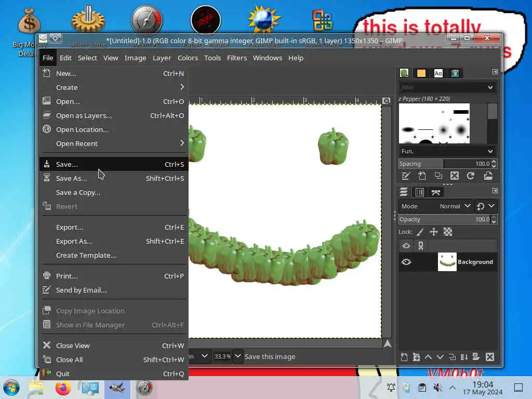Choose Open as Layers...
532x399 pixels.
113,115
